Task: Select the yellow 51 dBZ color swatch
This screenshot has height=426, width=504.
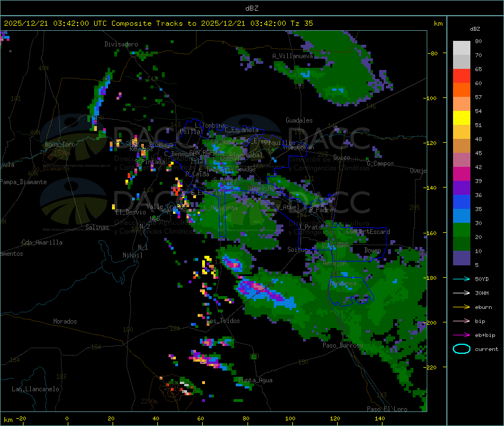Action: 461,118
